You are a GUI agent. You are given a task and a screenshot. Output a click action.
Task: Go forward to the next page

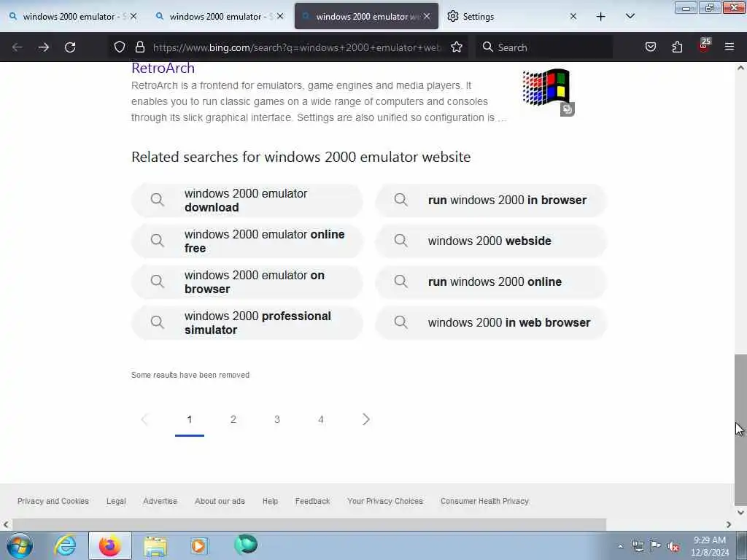43,47
